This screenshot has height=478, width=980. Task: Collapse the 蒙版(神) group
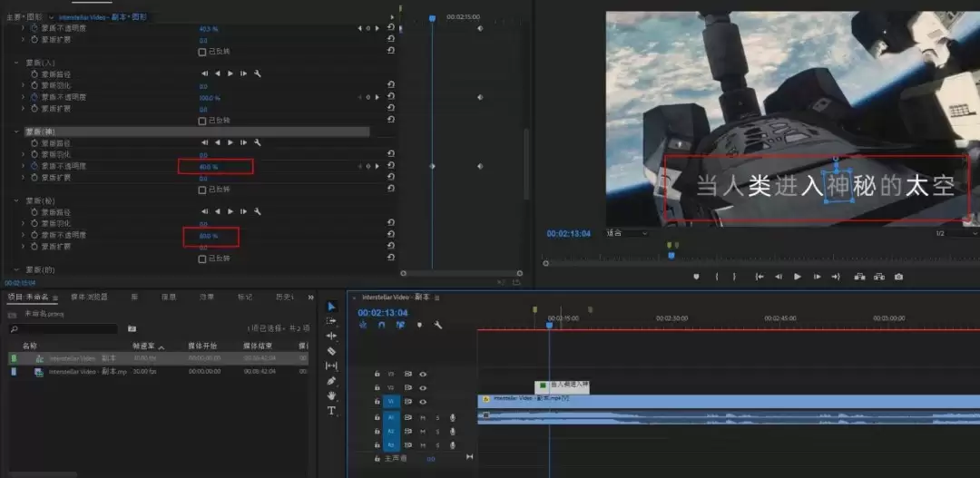pyautogui.click(x=16, y=132)
